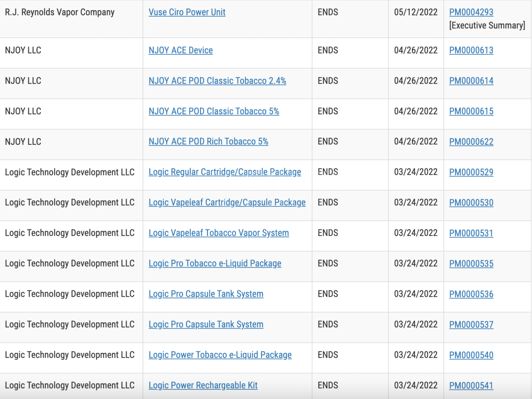Follow the PM0000613 order link
This screenshot has width=532, height=399.
[471, 50]
